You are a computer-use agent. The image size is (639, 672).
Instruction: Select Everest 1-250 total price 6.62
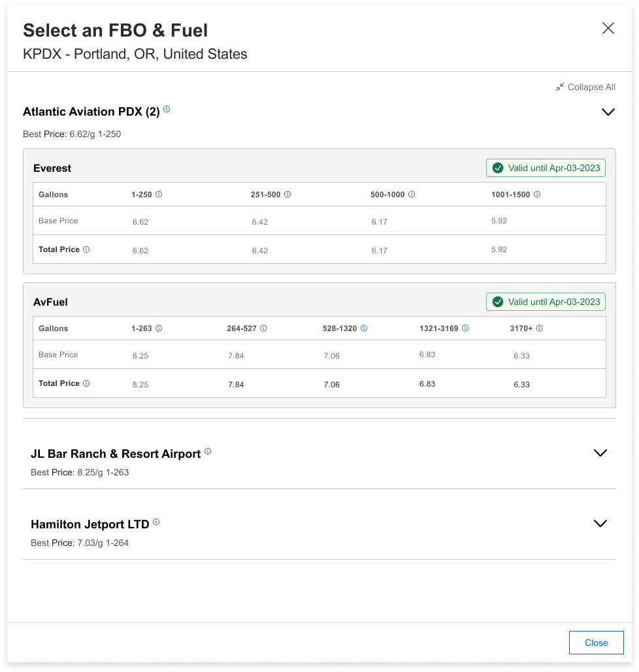[140, 251]
